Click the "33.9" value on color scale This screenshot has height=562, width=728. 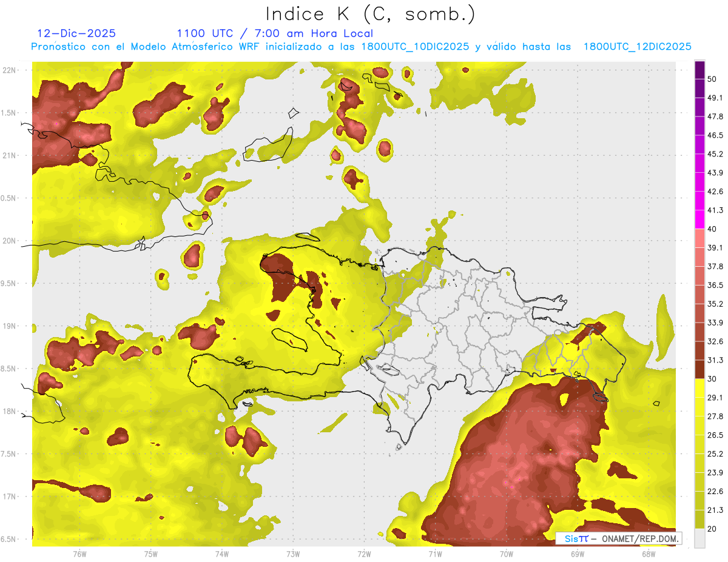pos(715,323)
